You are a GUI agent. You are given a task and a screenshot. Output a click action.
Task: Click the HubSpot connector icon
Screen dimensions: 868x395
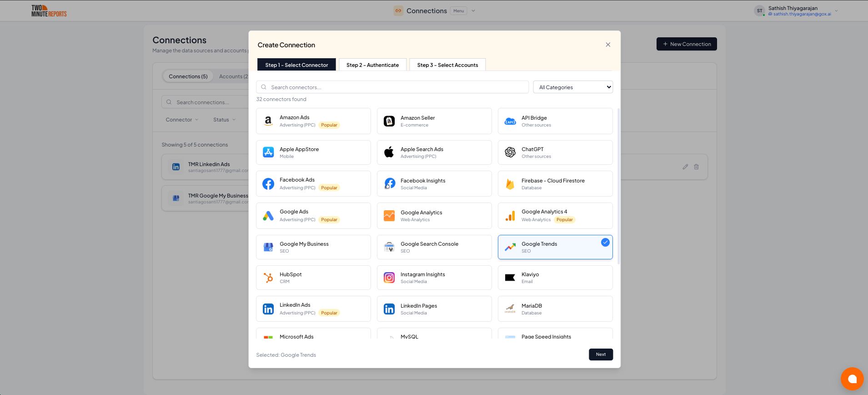[268, 278]
